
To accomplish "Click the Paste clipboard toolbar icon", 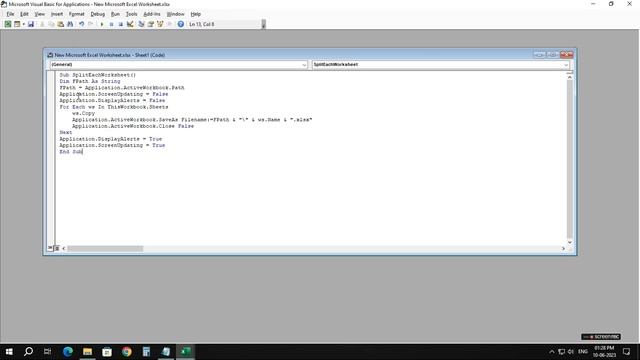I will pyautogui.click(x=60, y=24).
